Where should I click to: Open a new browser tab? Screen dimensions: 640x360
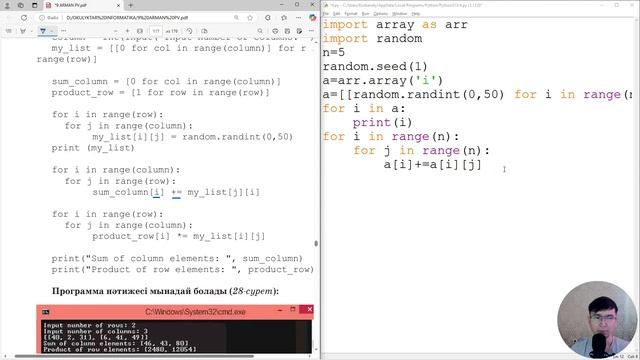131,5
